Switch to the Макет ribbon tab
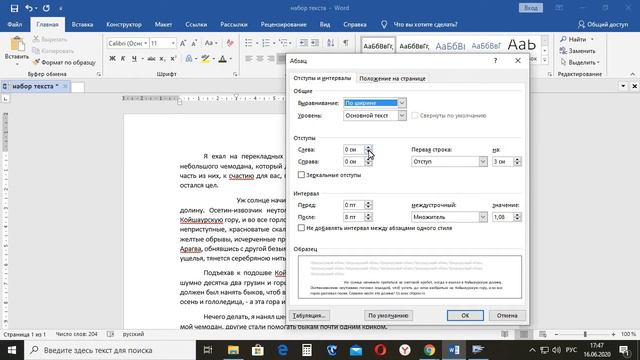 [163, 24]
